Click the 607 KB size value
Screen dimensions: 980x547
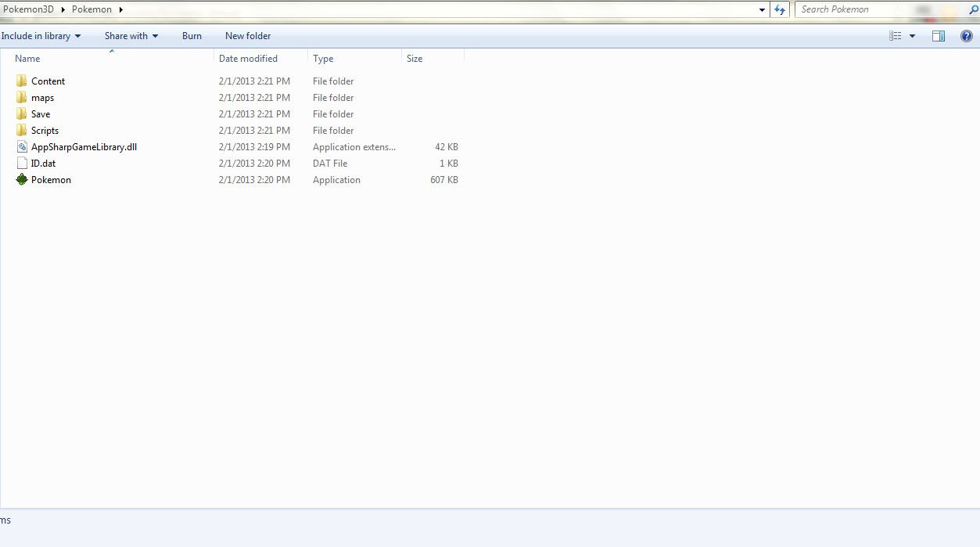click(x=444, y=180)
